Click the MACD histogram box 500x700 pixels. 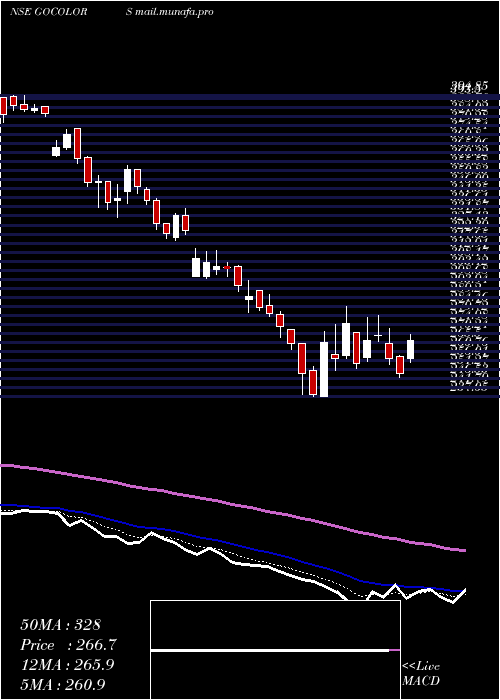tap(275, 650)
